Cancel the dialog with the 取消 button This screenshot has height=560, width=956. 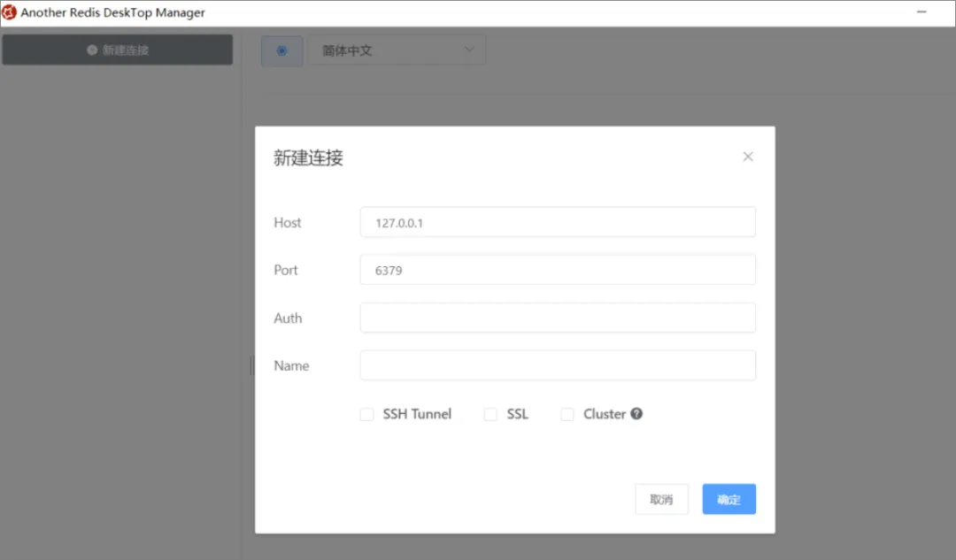[x=661, y=499]
